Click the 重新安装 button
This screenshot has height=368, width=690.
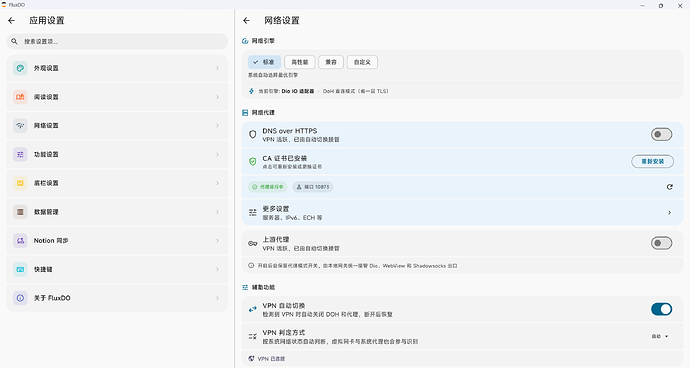pyautogui.click(x=653, y=162)
